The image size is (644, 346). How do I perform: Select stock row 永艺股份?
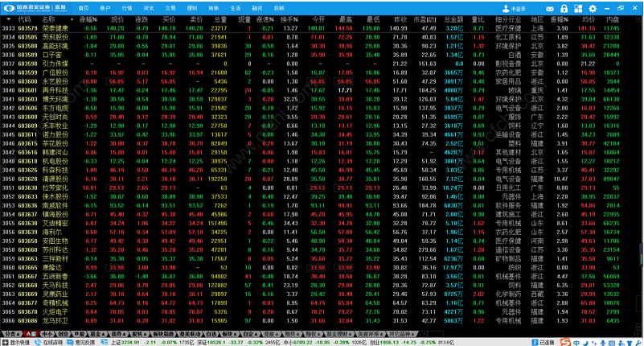coord(311,81)
